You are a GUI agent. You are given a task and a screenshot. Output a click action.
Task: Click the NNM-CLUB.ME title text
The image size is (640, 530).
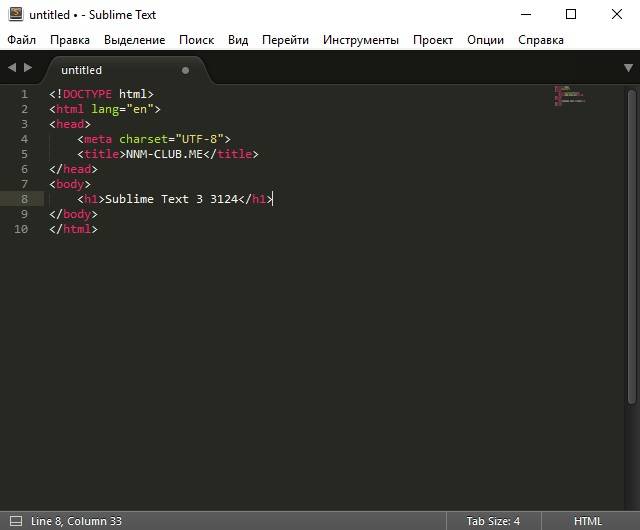coord(164,154)
